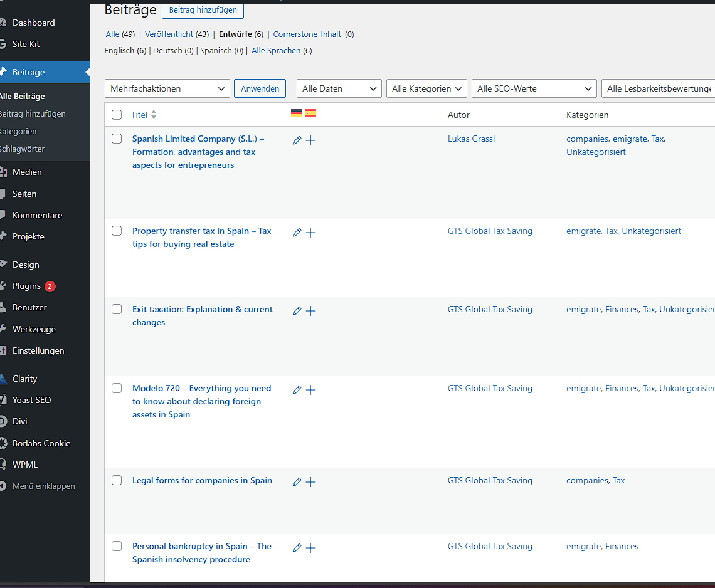Add Spanish translation for Personal bankruptcy post
The height and width of the screenshot is (588, 715).
tap(310, 547)
